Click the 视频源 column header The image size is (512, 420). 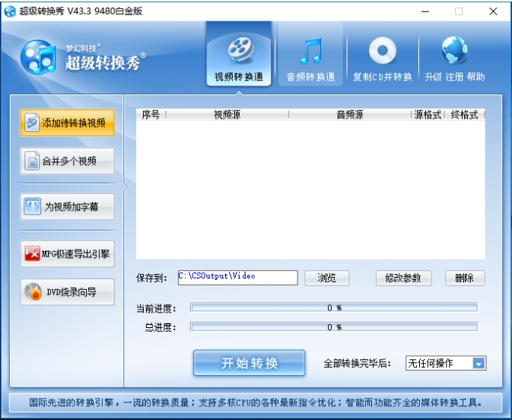pos(227,115)
